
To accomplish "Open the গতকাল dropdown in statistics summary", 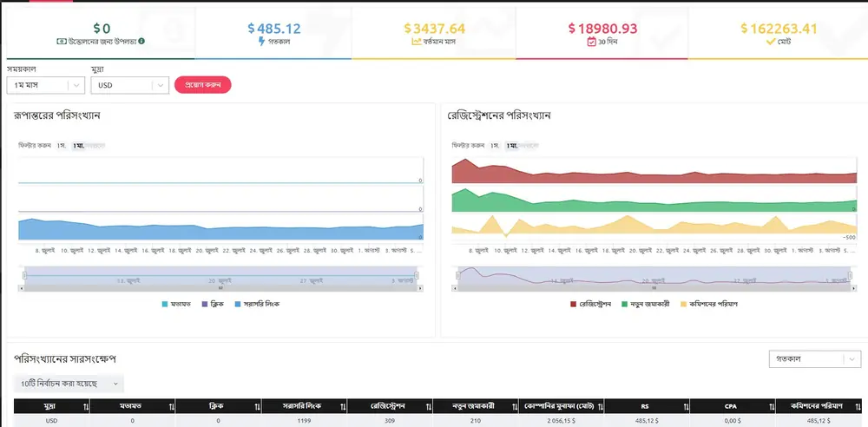I will (x=815, y=359).
